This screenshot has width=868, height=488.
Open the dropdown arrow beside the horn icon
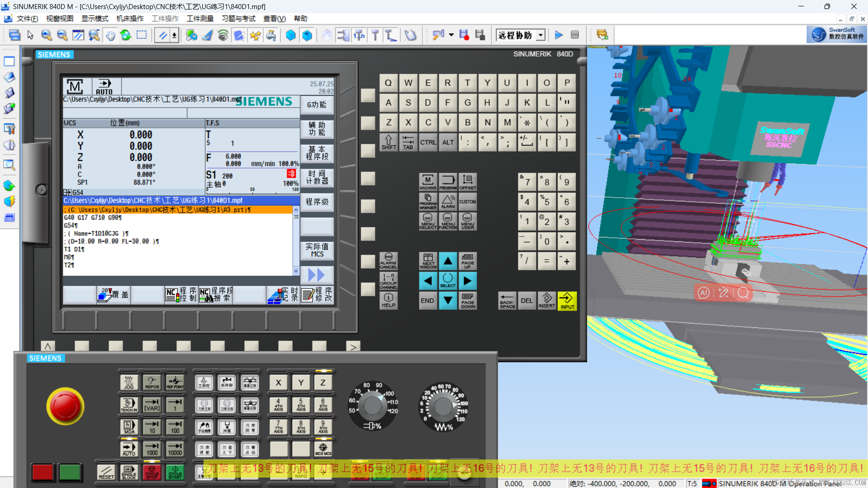[x=451, y=35]
